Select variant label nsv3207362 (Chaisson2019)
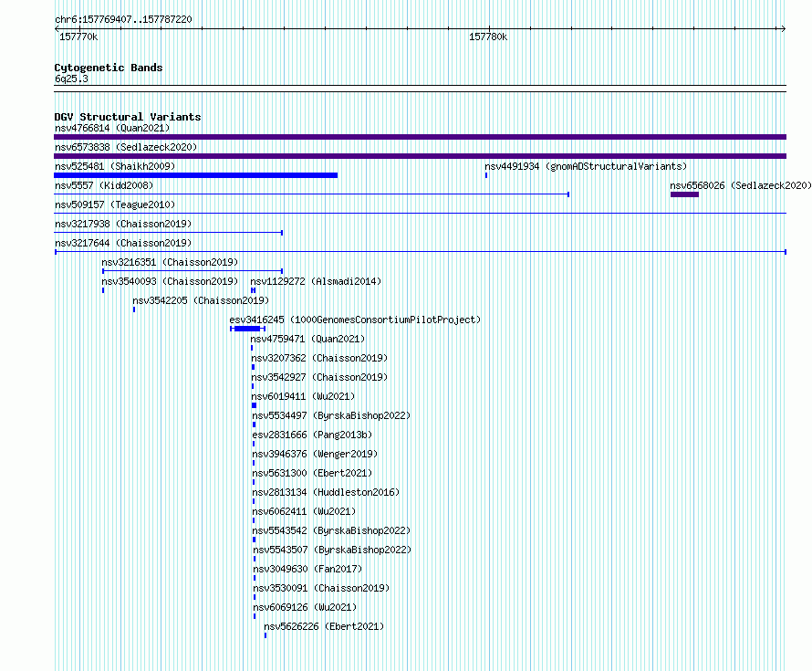The image size is (812, 671). (319, 358)
